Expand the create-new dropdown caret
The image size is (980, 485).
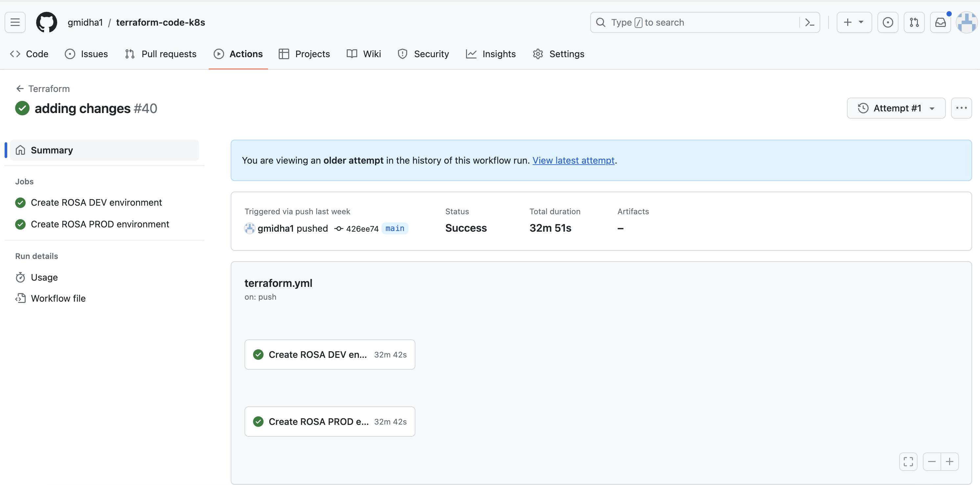(x=861, y=22)
